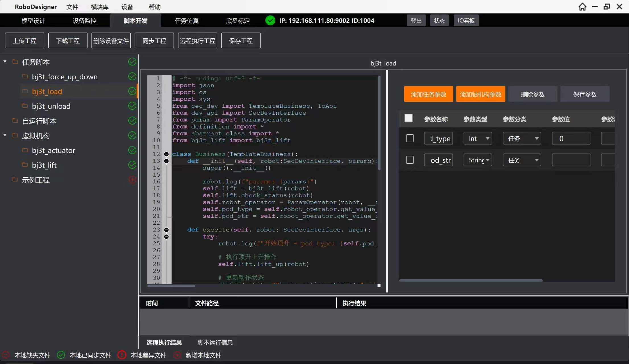Viewport: 629px width, 364px height.
Task: Click folder icon beside bj3t_force_up_down
Action: tap(25, 76)
